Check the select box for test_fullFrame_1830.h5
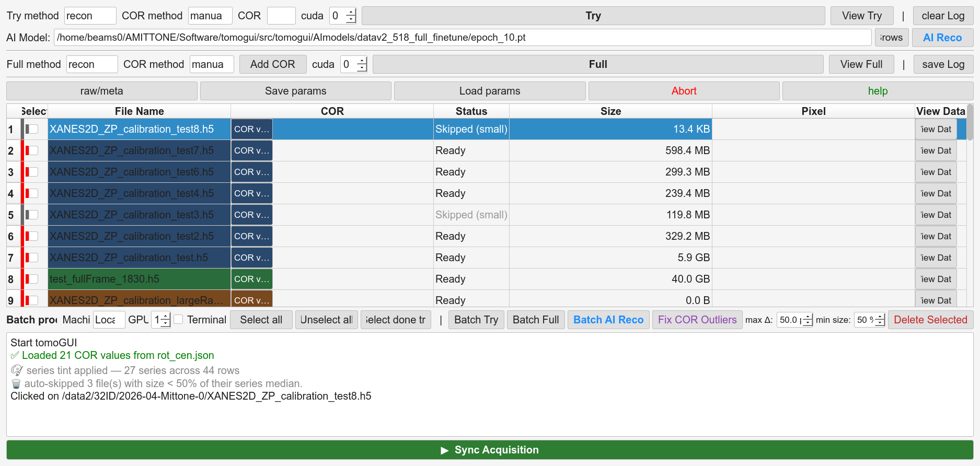The width and height of the screenshot is (980, 466). [33, 279]
